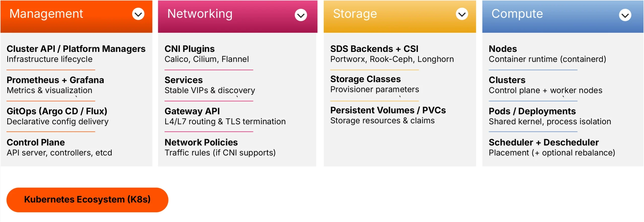Select the Networking header title

(x=200, y=14)
